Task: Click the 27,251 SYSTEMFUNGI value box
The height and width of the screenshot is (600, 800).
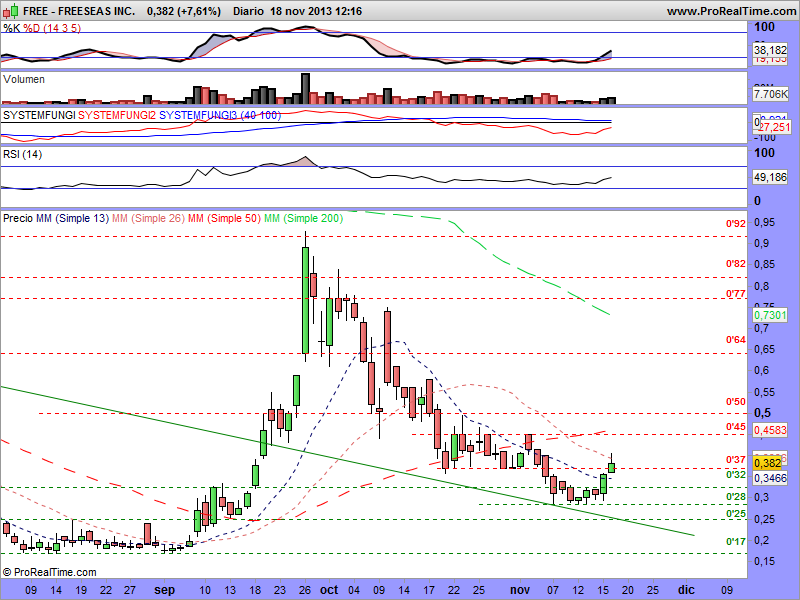Action: coord(774,127)
